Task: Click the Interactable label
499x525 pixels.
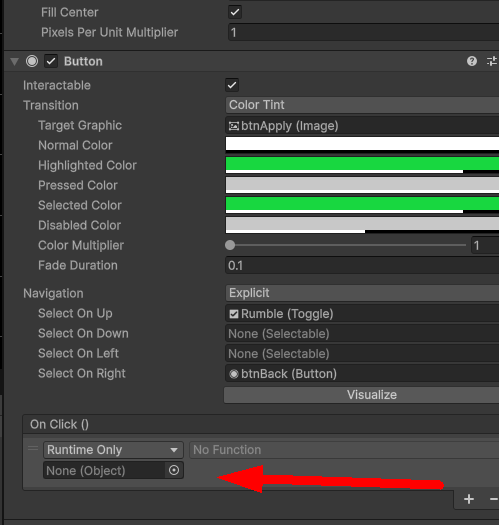Action: click(x=57, y=85)
